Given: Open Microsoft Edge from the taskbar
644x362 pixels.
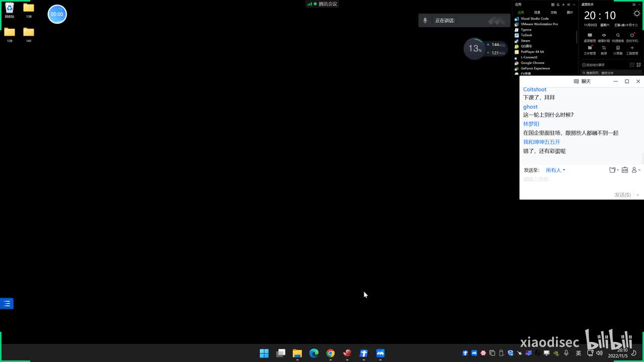Looking at the screenshot, I should click(314, 353).
